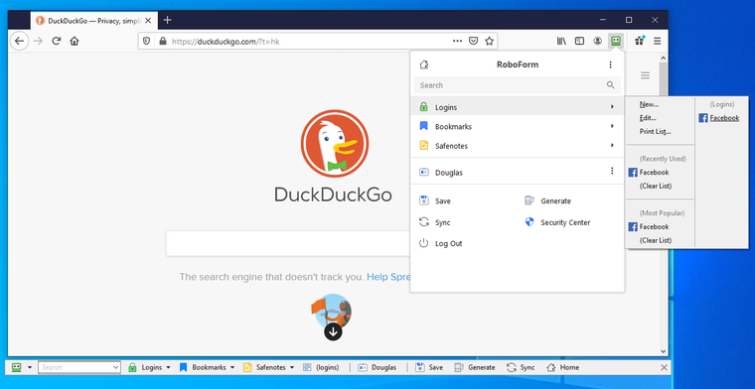Click the DuckDuckGo search box
The image size is (755, 389).
click(x=288, y=243)
